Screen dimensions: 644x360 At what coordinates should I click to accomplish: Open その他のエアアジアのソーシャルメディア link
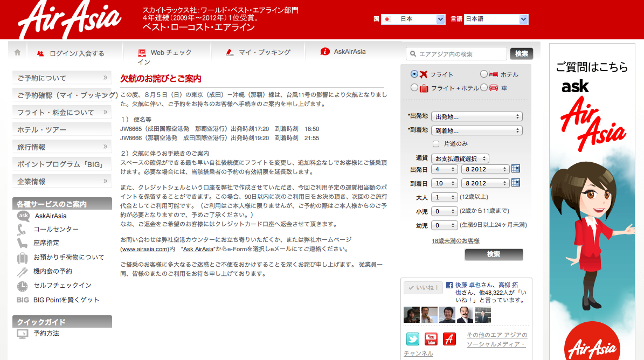point(466,344)
